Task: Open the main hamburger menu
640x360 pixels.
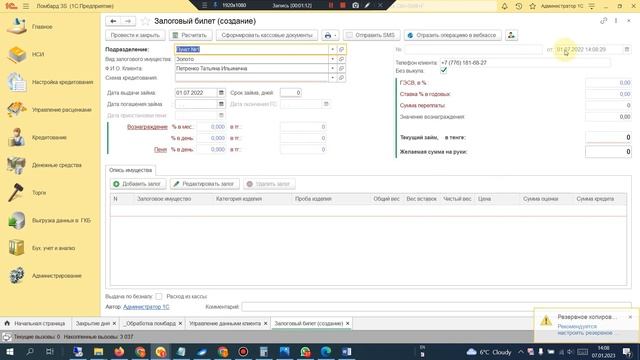Action: pyautogui.click(x=26, y=6)
